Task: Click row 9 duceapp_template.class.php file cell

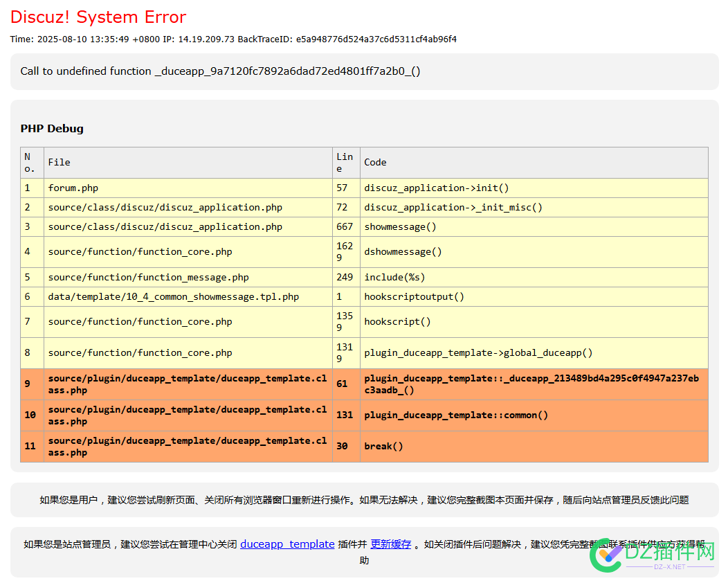Action: click(x=188, y=384)
